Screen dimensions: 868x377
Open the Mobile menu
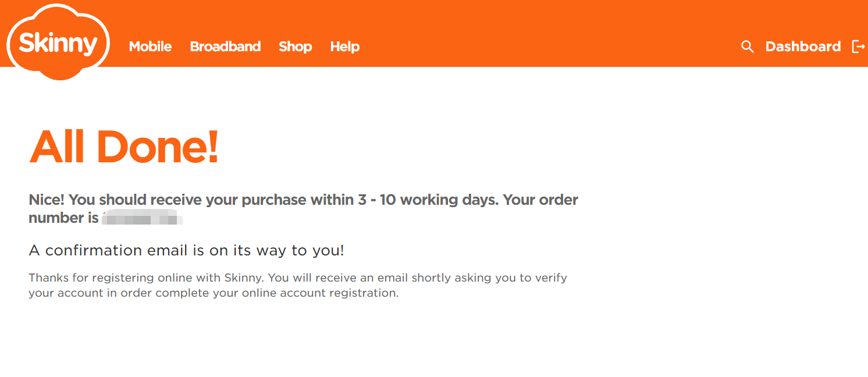(150, 47)
